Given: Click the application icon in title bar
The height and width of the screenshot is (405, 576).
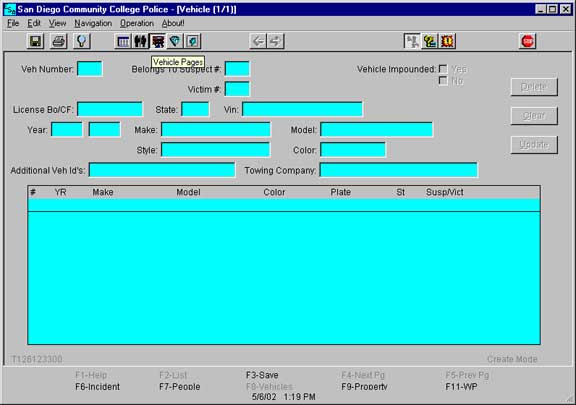Looking at the screenshot, I should coord(10,9).
